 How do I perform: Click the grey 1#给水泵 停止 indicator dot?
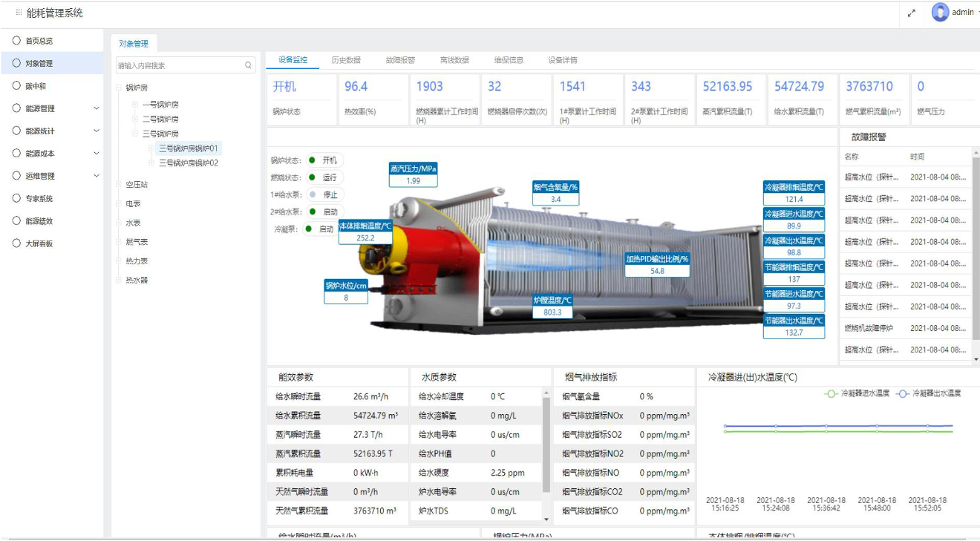click(312, 194)
